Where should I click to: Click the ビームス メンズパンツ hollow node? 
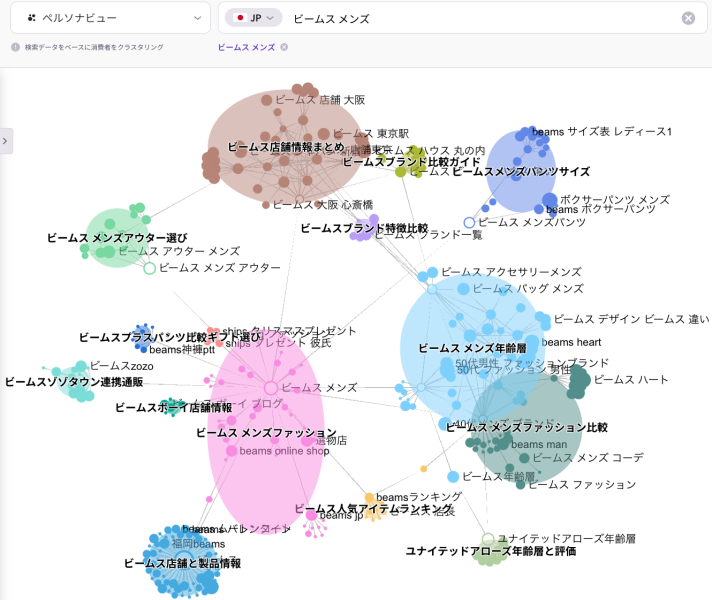pyautogui.click(x=470, y=223)
